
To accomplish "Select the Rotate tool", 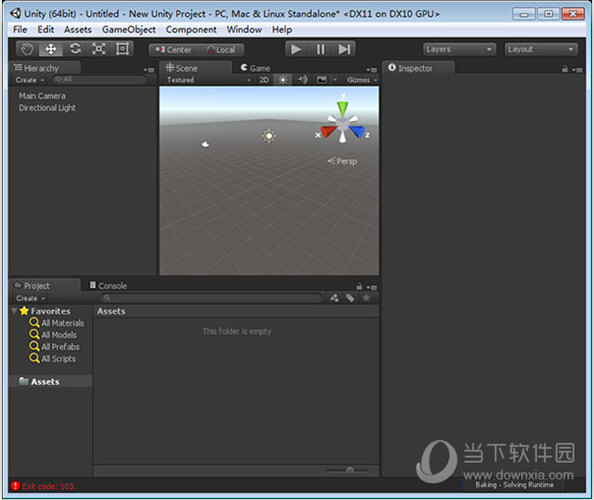I will 75,49.
